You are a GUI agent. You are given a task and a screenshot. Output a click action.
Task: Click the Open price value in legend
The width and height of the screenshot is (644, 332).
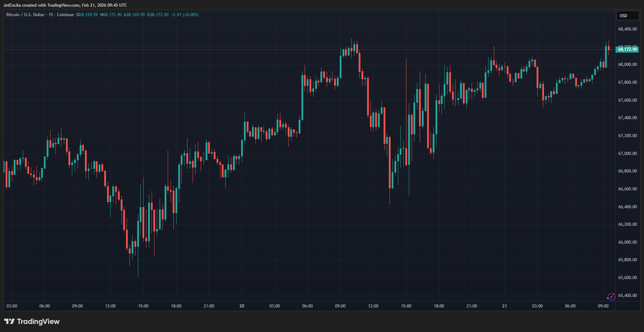click(x=88, y=15)
